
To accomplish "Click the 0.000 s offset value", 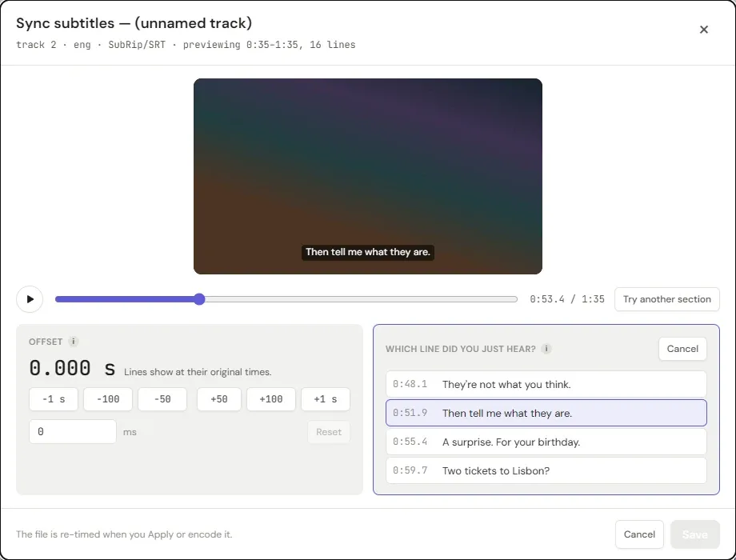I will click(x=72, y=368).
